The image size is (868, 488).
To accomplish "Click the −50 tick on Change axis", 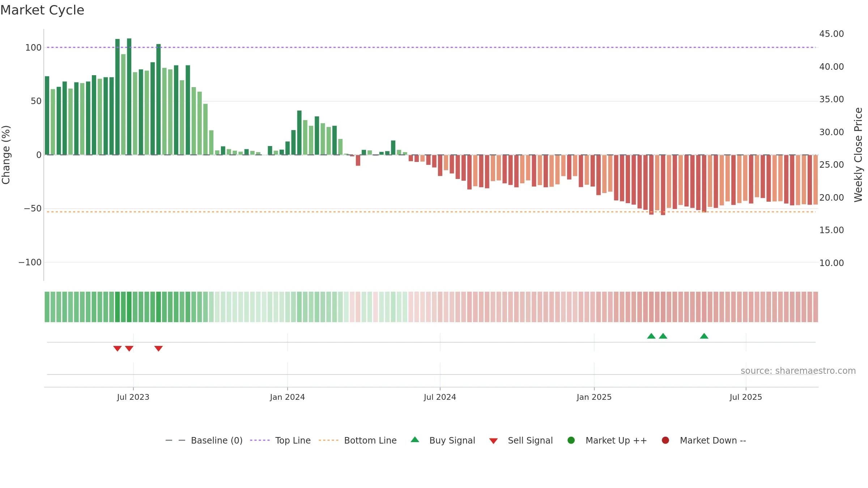I will pyautogui.click(x=33, y=209).
